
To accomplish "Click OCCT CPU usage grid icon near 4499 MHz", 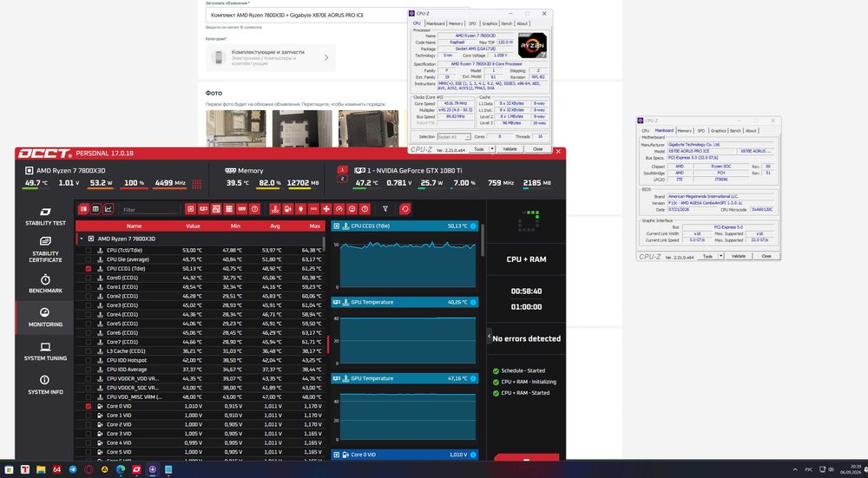I will pyautogui.click(x=196, y=184).
